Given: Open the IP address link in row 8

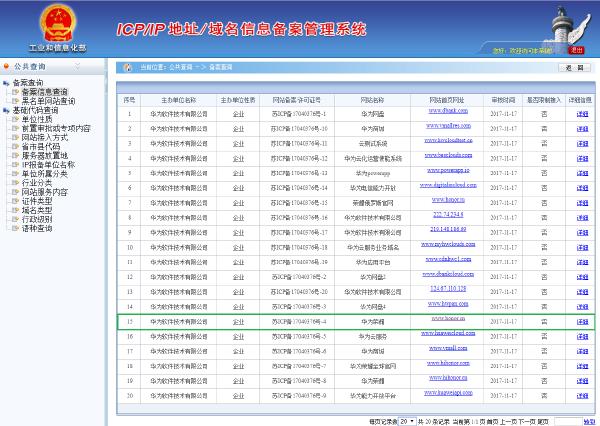Looking at the screenshot, I should pos(448,215).
